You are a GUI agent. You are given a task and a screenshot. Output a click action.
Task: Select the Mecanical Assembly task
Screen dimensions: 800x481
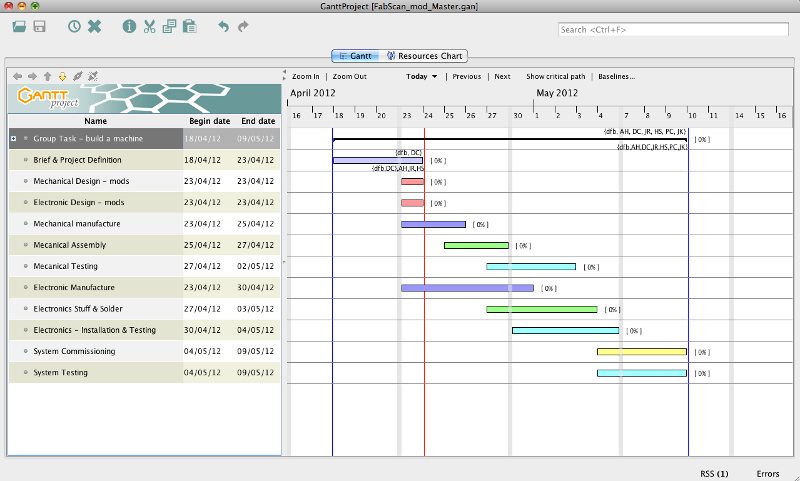[144, 245]
